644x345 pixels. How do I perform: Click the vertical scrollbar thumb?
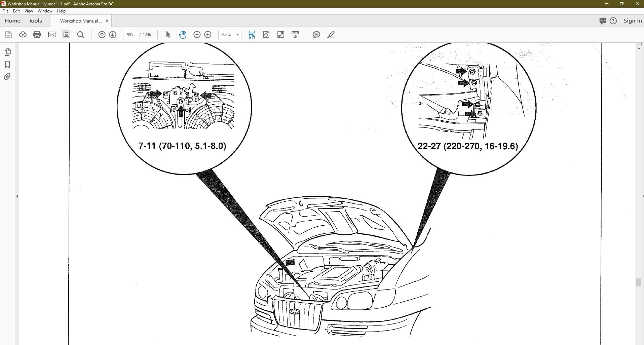pos(639,282)
